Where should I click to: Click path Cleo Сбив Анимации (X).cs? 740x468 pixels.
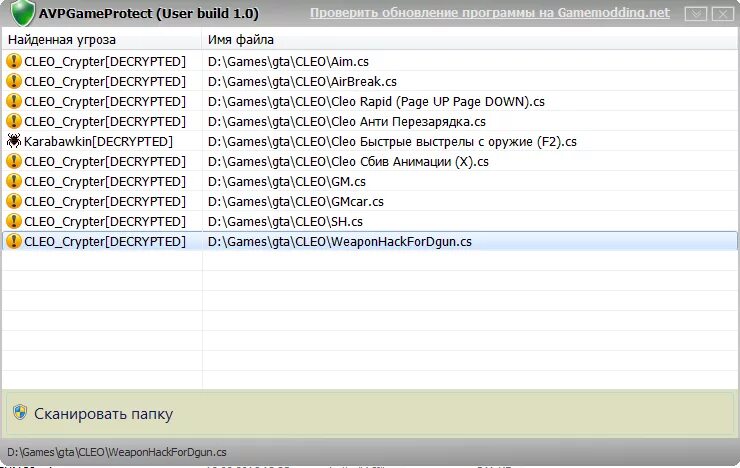(x=348, y=162)
